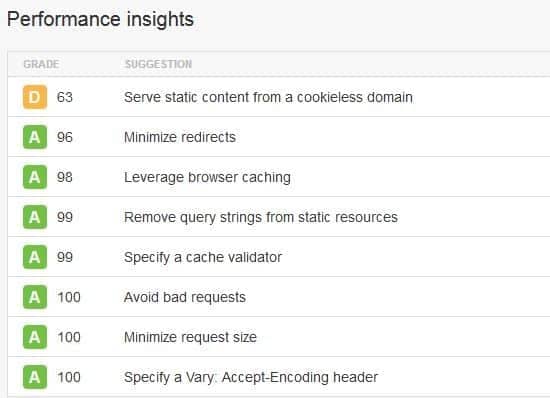
Task: Click the score 63 in the first row
Action: pyautogui.click(x=65, y=97)
